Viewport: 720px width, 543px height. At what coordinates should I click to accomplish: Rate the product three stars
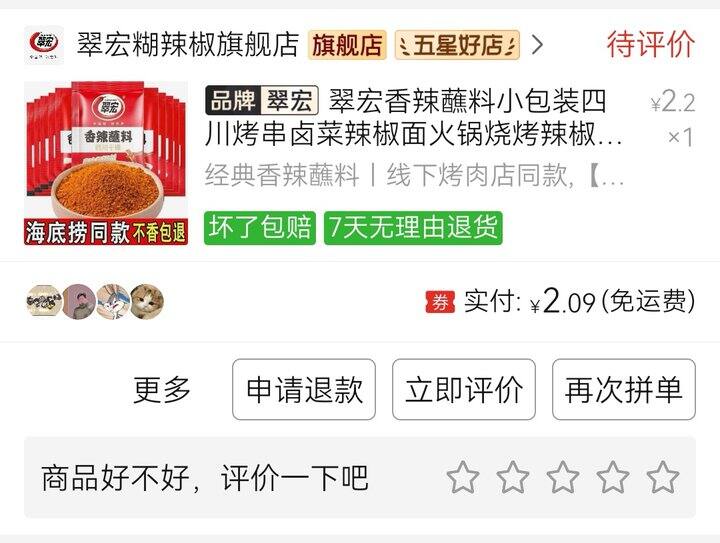[562, 477]
